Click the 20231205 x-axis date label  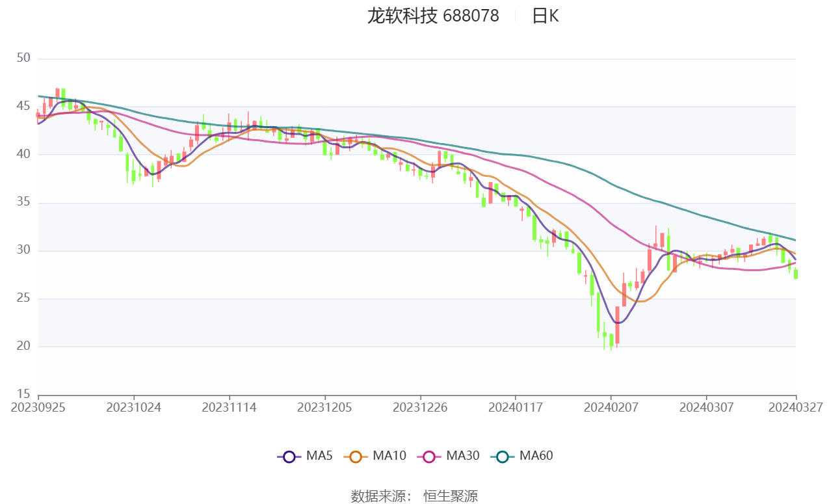coord(325,407)
